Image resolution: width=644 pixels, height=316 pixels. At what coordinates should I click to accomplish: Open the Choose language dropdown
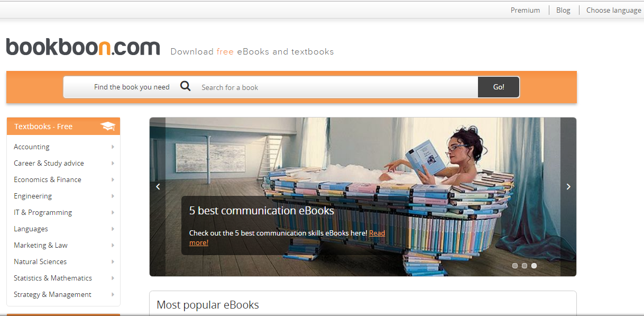point(613,10)
